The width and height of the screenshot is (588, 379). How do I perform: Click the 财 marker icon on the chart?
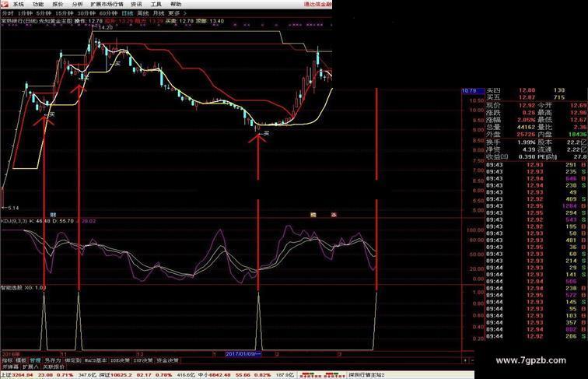click(x=53, y=215)
